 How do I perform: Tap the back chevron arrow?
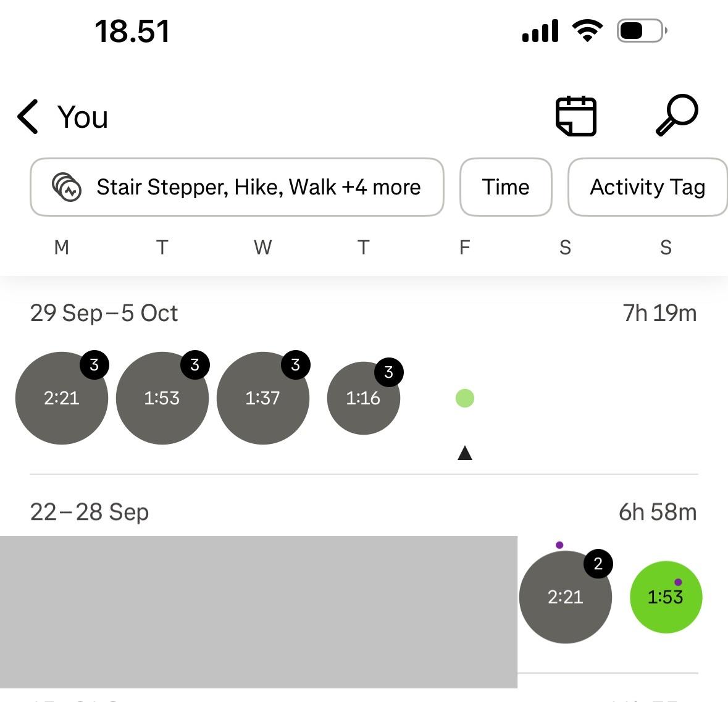(28, 117)
